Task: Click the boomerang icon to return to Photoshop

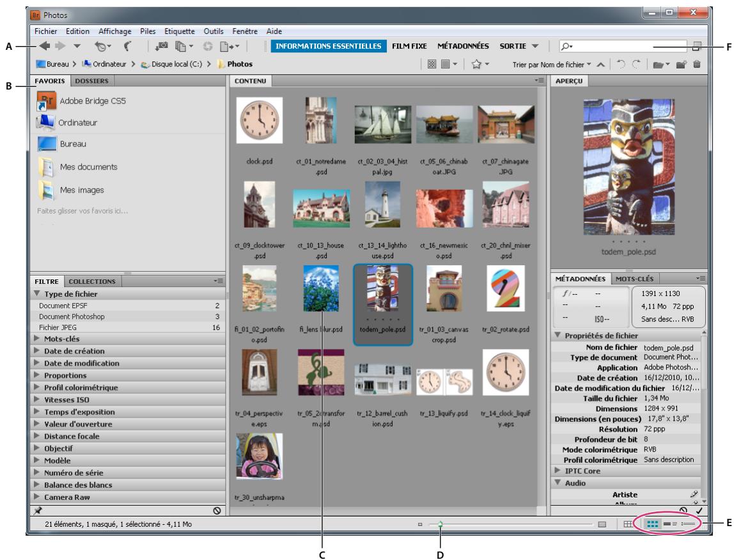Action: (128, 47)
